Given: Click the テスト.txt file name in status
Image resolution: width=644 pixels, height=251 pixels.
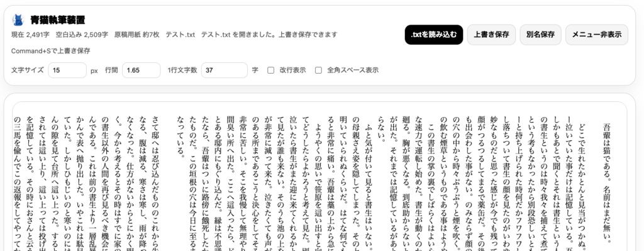Looking at the screenshot, I should coord(180,35).
